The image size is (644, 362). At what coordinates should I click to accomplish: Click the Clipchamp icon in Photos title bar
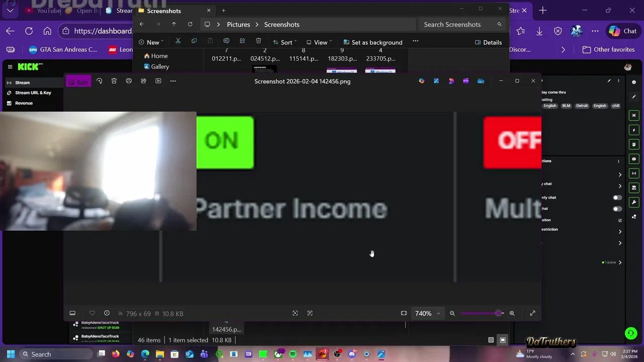pyautogui.click(x=466, y=81)
